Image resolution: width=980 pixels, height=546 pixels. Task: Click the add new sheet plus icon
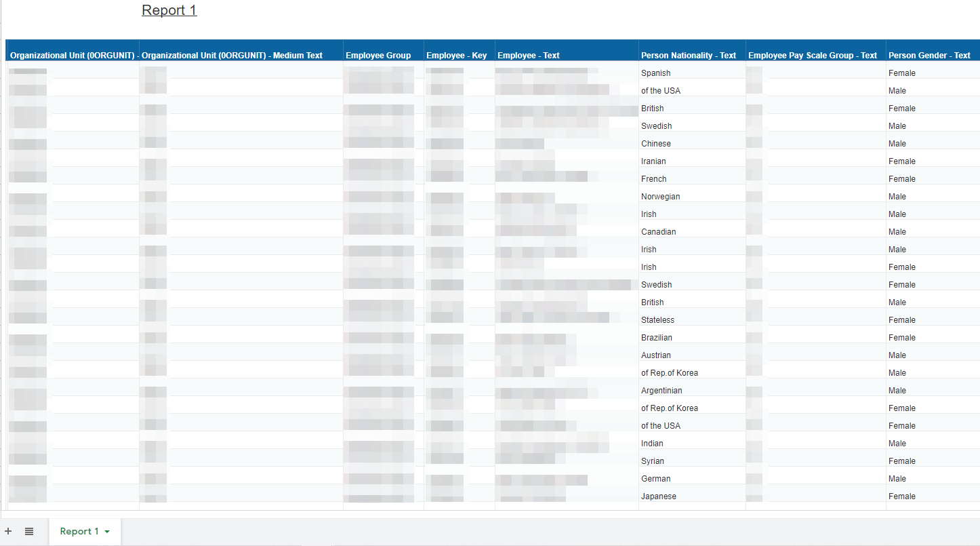[x=8, y=532]
